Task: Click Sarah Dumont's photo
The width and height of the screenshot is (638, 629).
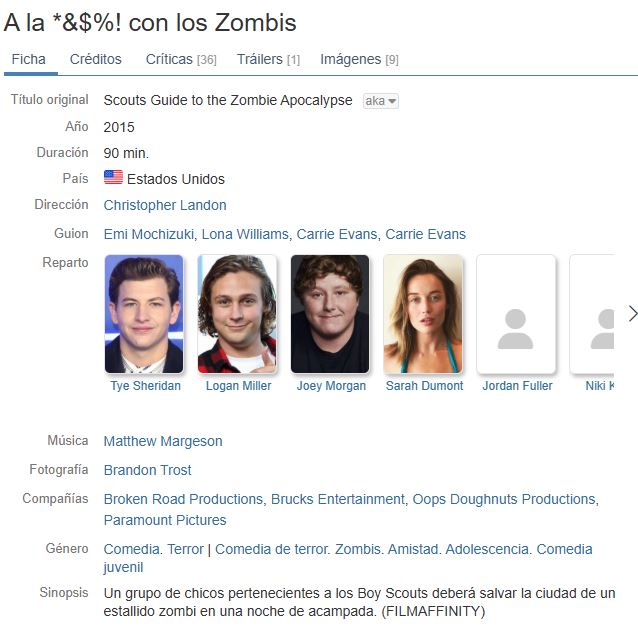Action: pyautogui.click(x=423, y=314)
